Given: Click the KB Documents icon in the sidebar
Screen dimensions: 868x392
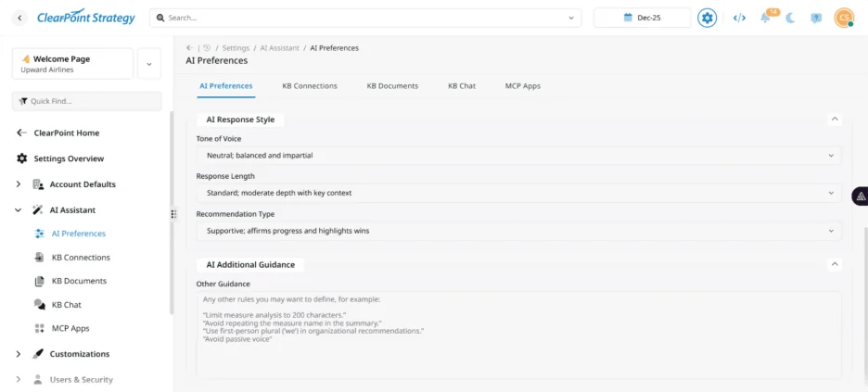Looking at the screenshot, I should [39, 281].
